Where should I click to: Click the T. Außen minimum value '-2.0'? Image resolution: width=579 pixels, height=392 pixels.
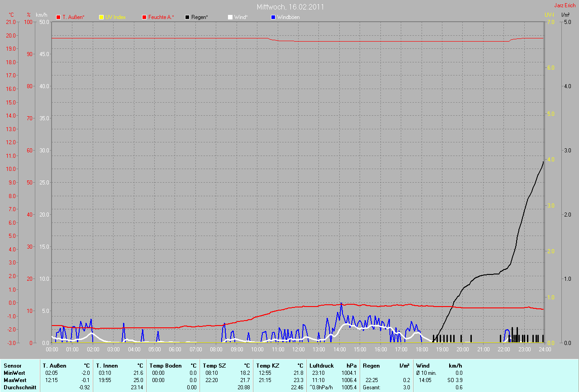(85, 373)
